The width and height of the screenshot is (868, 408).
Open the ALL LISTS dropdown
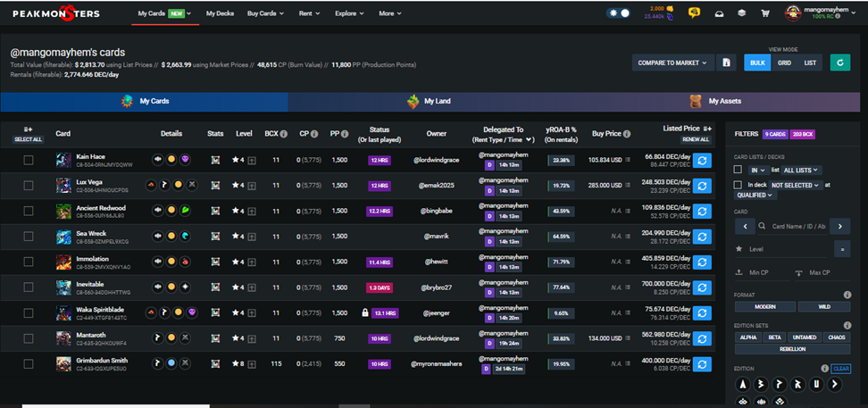pyautogui.click(x=802, y=170)
